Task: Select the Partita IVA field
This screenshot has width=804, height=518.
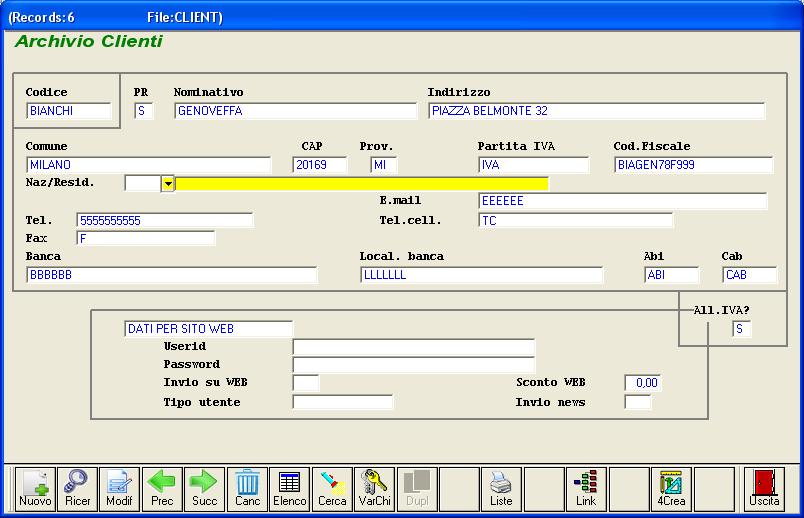Action: pyautogui.click(x=534, y=165)
